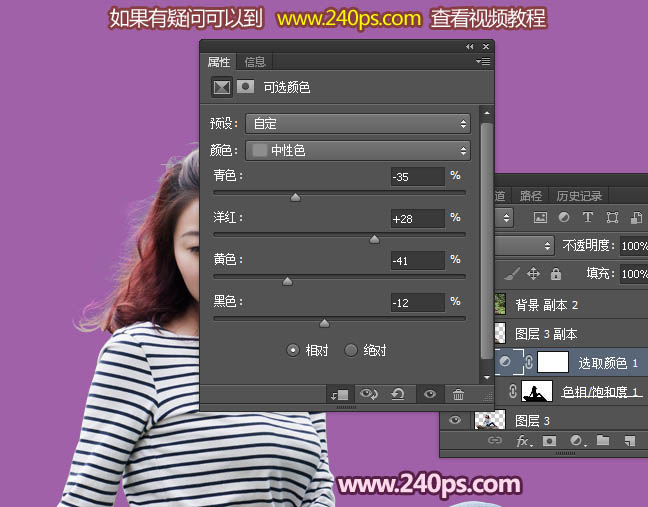Reset adjustment to defaults icon
The height and width of the screenshot is (507, 648).
click(398, 395)
